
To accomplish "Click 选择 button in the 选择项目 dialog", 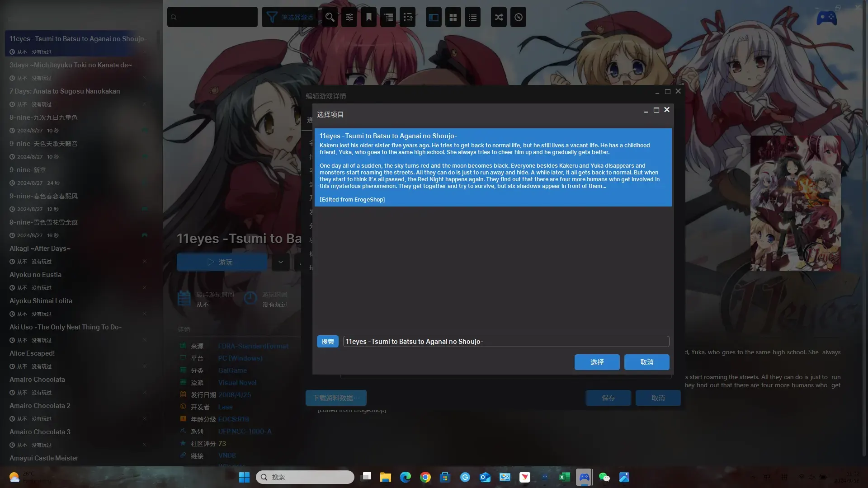I will (x=597, y=362).
